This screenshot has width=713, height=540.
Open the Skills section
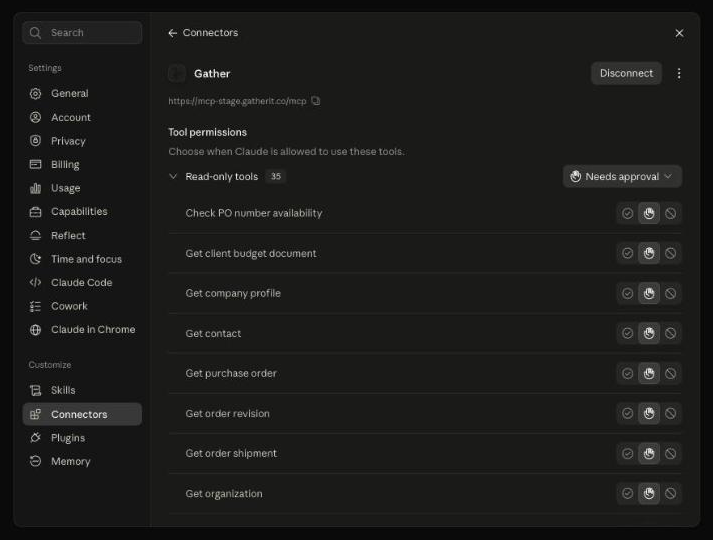click(x=82, y=390)
